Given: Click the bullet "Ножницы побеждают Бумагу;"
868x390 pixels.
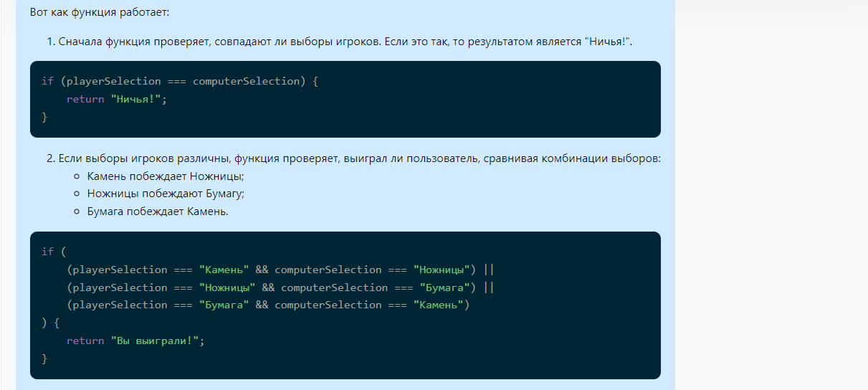Looking at the screenshot, I should [x=166, y=194].
